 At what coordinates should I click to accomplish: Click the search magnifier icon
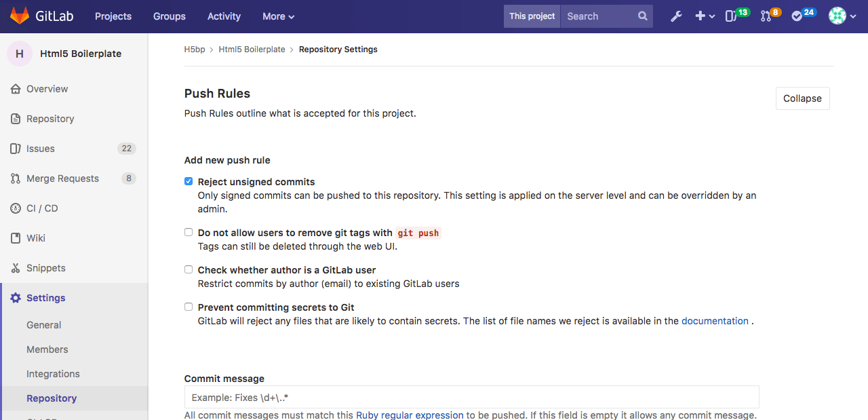[x=642, y=16]
